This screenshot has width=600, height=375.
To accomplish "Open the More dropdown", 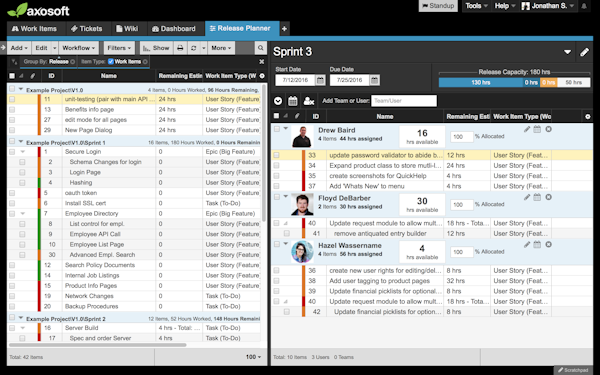I will (221, 48).
